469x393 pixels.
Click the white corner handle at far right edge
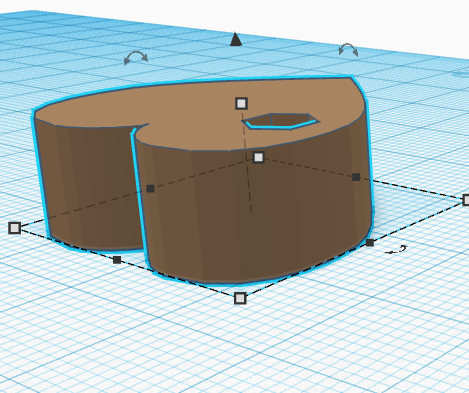[466, 200]
